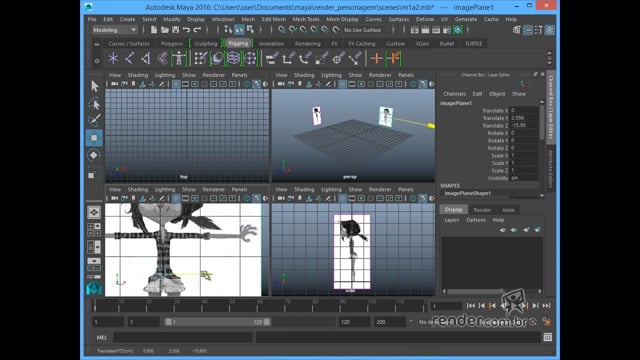This screenshot has width=640, height=360.
Task: Switch to single pane layout
Action: click(94, 212)
